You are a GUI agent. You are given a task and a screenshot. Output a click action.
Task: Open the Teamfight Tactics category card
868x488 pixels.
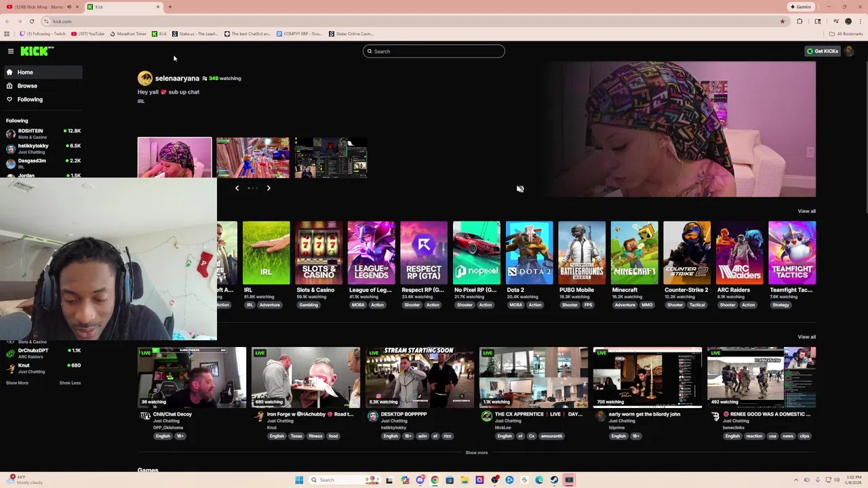click(x=792, y=253)
